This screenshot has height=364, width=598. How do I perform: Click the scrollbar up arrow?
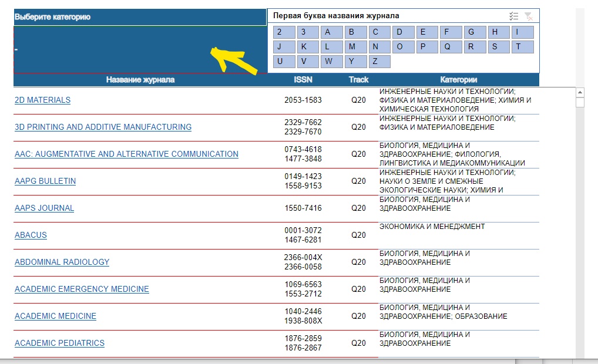(x=580, y=92)
